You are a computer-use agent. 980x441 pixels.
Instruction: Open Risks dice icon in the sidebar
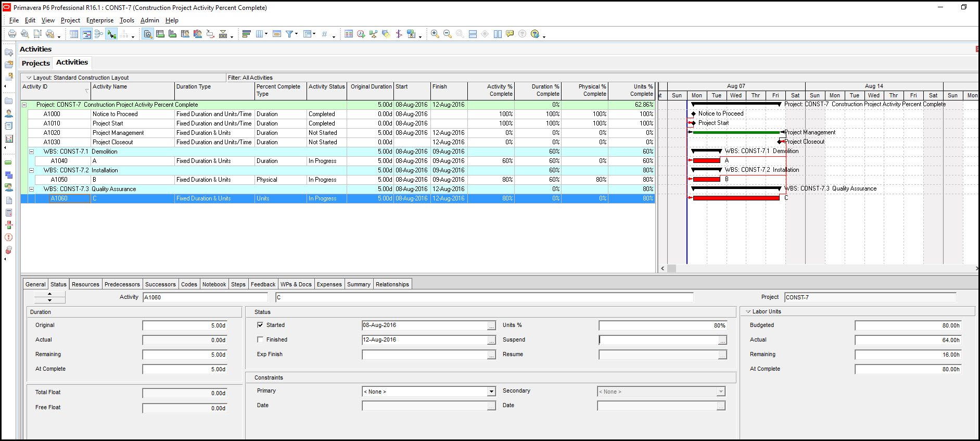pos(9,250)
